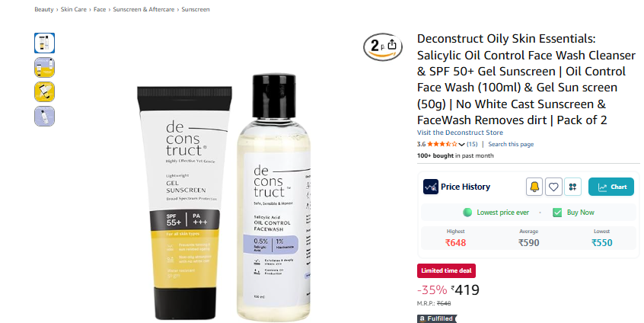
Task: Open the similar products grid icon
Action: pos(572,187)
